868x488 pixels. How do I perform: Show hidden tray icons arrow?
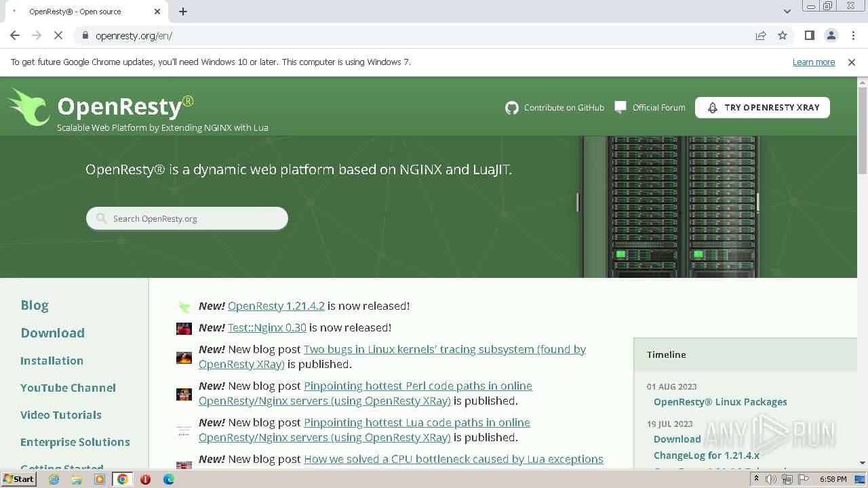pos(756,479)
